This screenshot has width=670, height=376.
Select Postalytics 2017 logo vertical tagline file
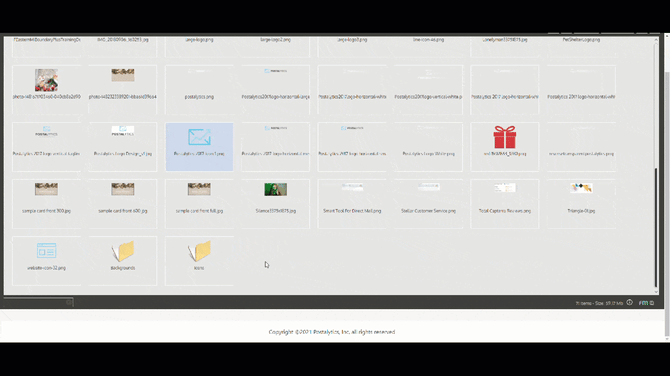coord(47,147)
